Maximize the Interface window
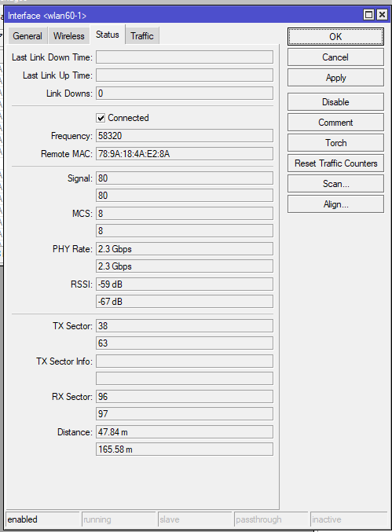The image size is (392, 532). pyautogui.click(x=368, y=15)
